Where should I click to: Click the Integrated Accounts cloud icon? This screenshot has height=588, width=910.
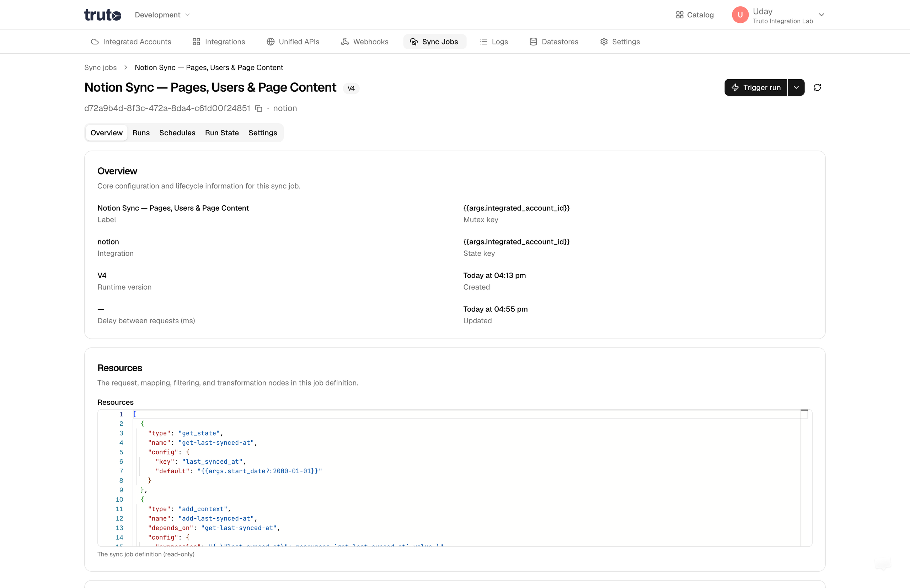click(95, 42)
